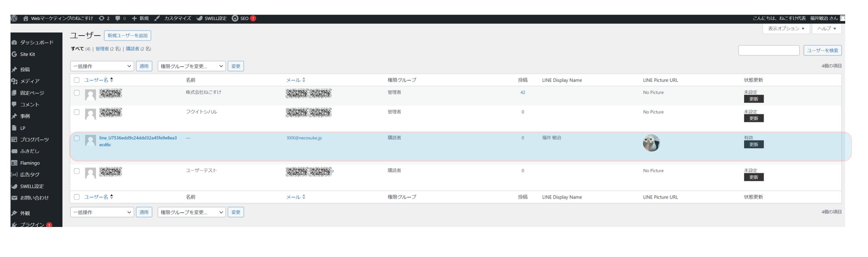
Task: Click 新規ユーザーを追加 button
Action: point(127,36)
